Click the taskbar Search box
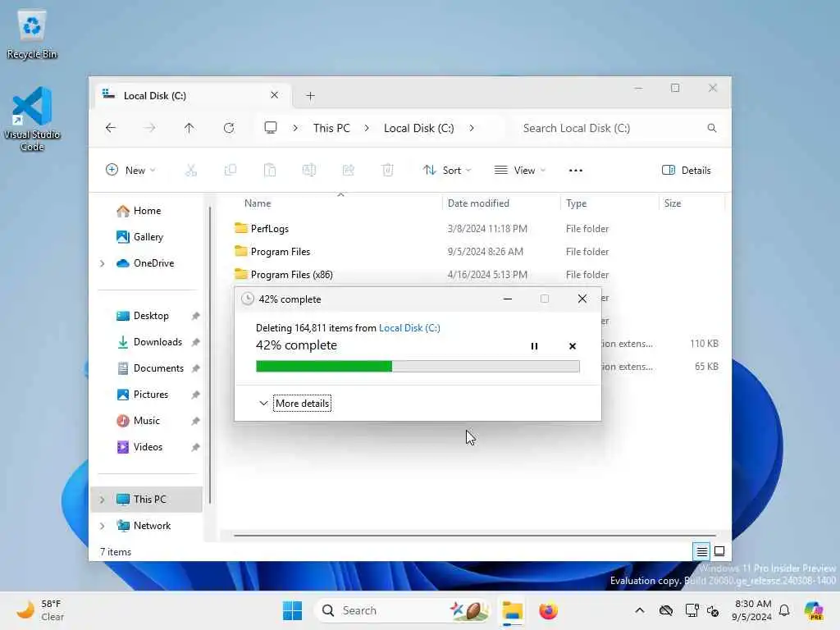 [x=403, y=610]
